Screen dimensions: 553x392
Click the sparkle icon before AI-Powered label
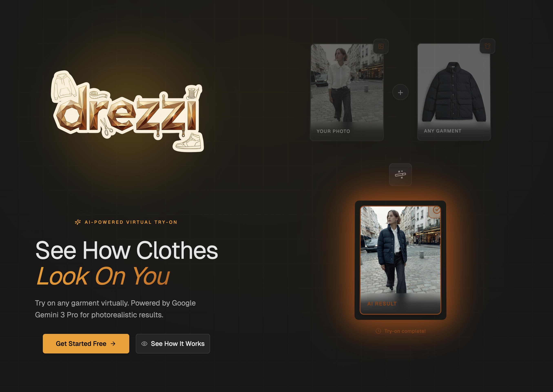78,222
